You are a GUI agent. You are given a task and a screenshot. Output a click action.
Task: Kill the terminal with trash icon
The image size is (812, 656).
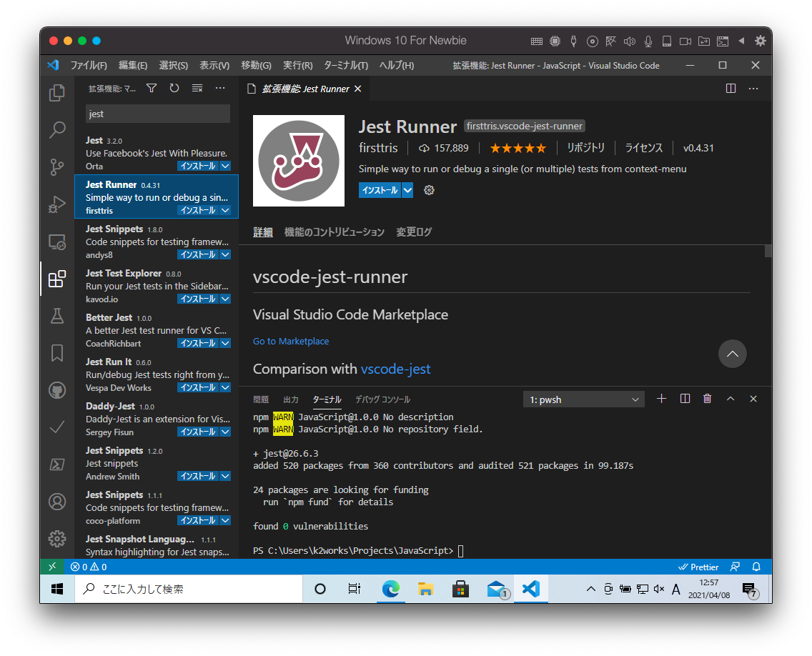coord(708,399)
